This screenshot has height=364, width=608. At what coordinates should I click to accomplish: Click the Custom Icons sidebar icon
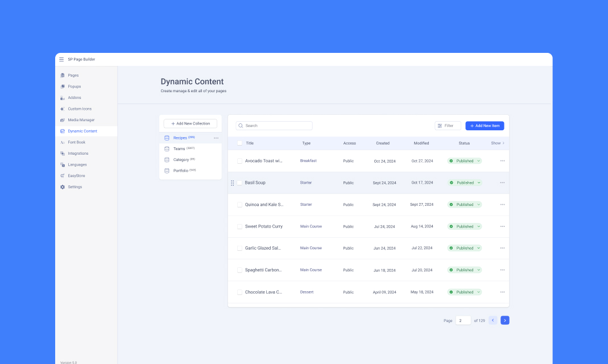click(x=63, y=109)
